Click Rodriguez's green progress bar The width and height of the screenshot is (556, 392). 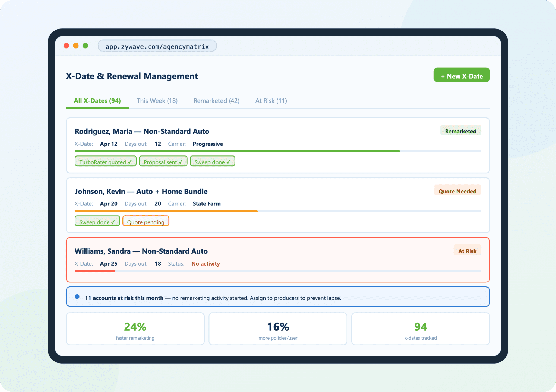point(237,151)
